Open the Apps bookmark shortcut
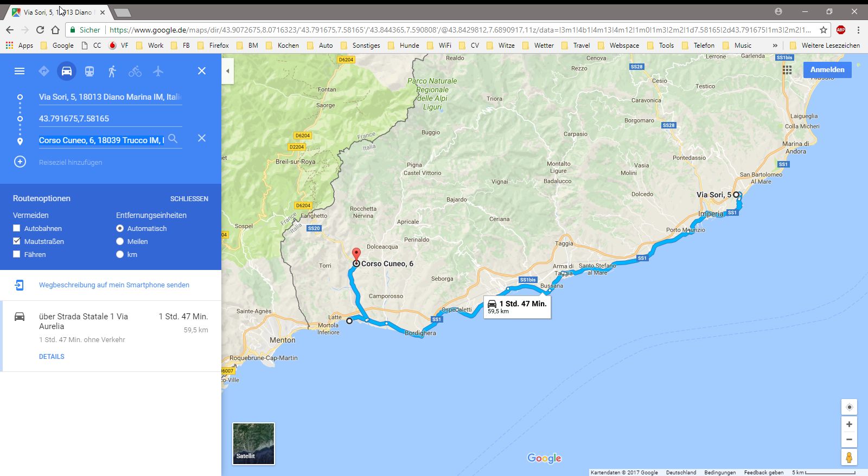868x476 pixels. point(20,46)
